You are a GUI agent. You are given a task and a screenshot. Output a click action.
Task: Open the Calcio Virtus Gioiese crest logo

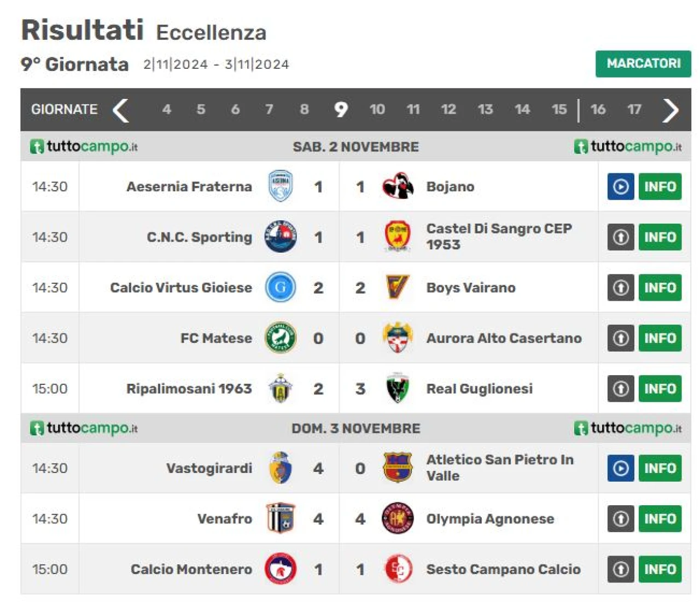(x=281, y=287)
